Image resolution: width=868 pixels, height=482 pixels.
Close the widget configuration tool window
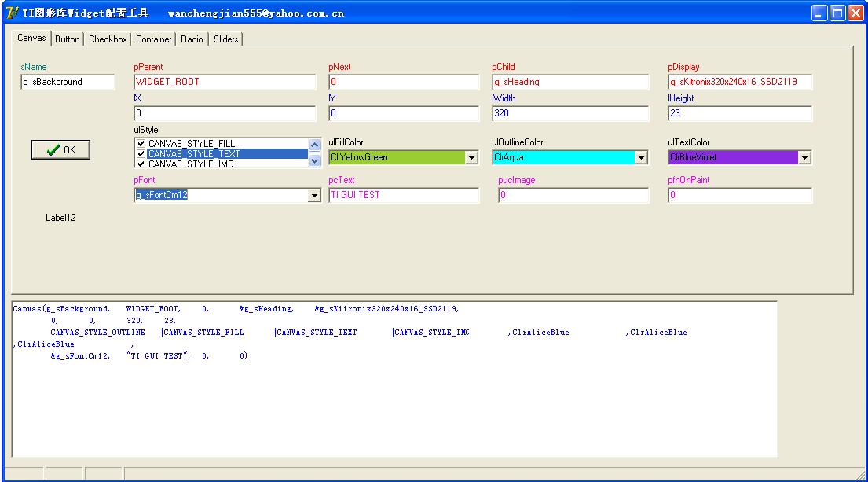click(855, 13)
